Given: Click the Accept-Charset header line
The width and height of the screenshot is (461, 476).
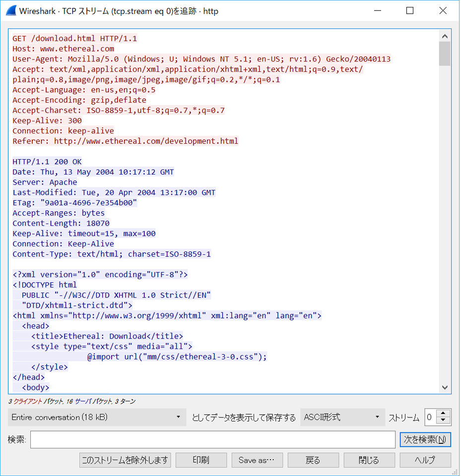Looking at the screenshot, I should (x=119, y=111).
